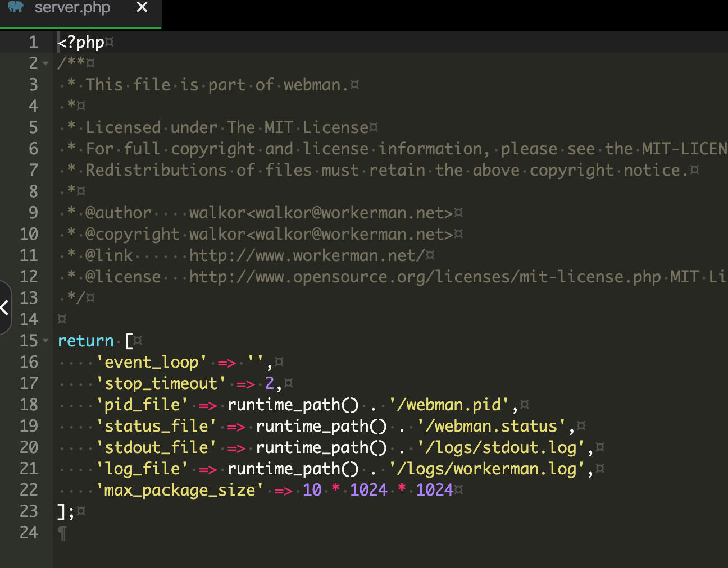Screen dimensions: 728x568
Task: Close the server.php tab
Action: pos(142,7)
